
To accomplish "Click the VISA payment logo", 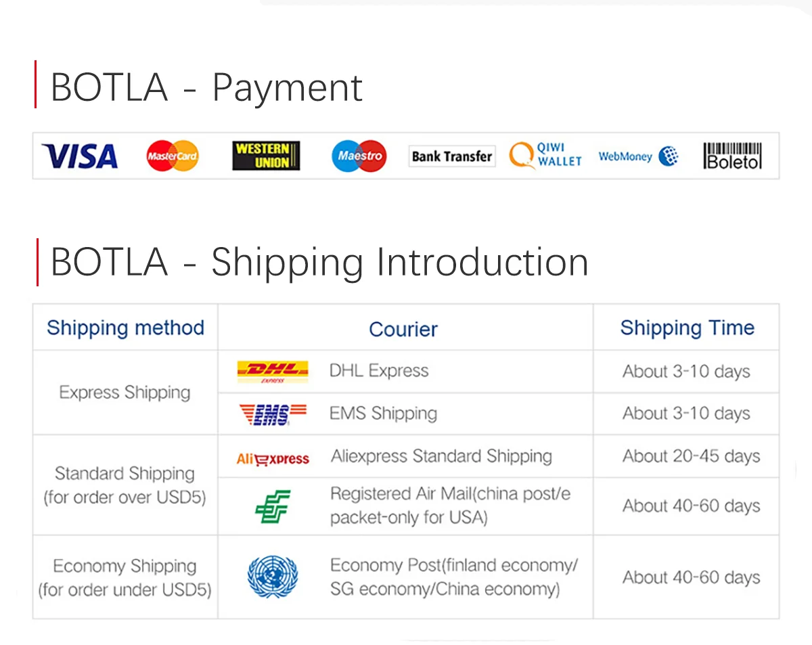I will tap(79, 156).
